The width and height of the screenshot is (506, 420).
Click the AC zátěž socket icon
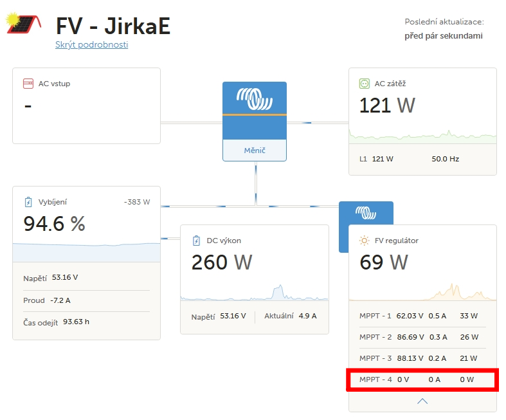tap(365, 84)
